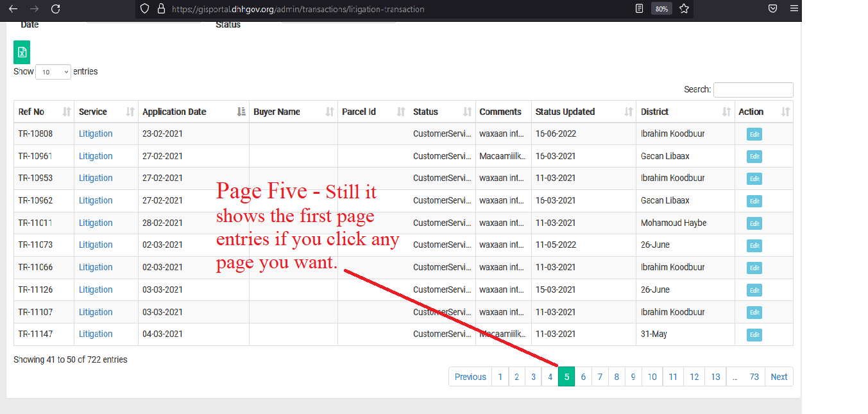Edit the TR-10962 row
Viewport: 868px width, 414px height.
point(754,201)
